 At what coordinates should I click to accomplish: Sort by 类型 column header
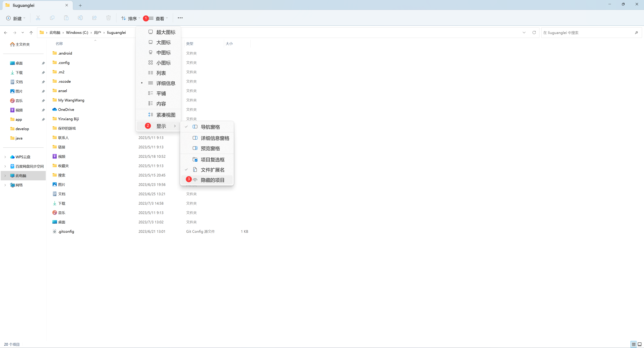click(190, 44)
